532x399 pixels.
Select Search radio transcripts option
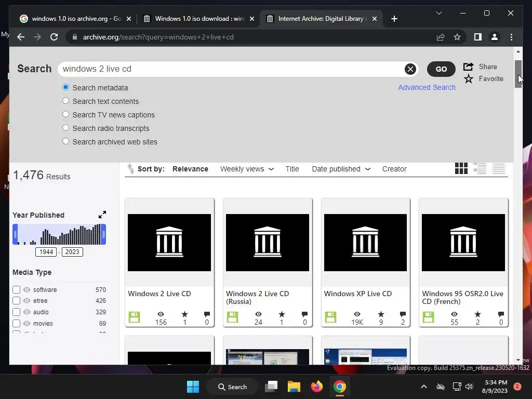(x=66, y=128)
